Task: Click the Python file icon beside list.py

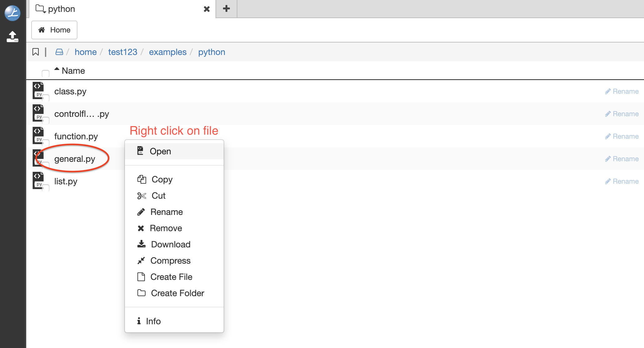Action: (x=37, y=181)
